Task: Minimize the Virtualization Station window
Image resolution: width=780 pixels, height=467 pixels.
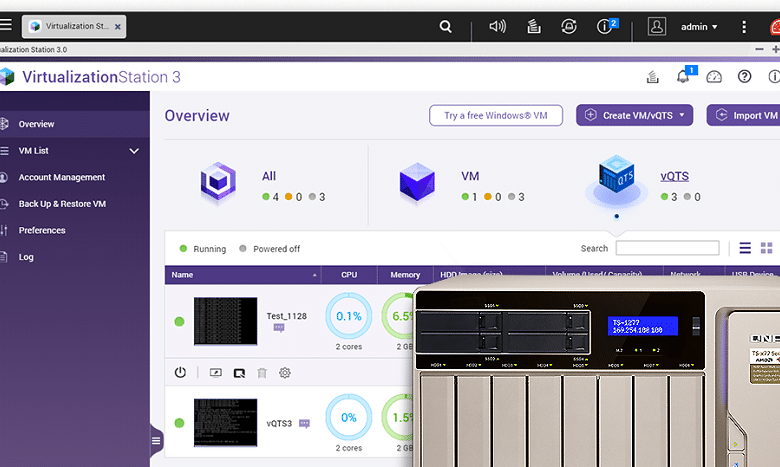Action: [759, 49]
